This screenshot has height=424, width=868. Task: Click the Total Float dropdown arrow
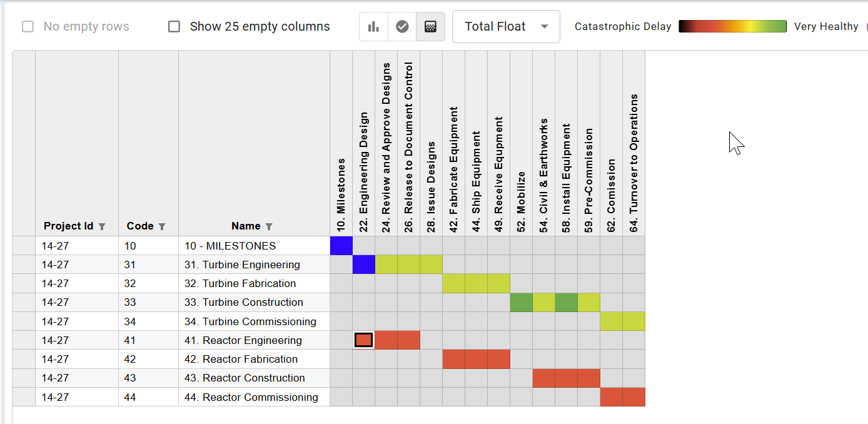click(544, 27)
